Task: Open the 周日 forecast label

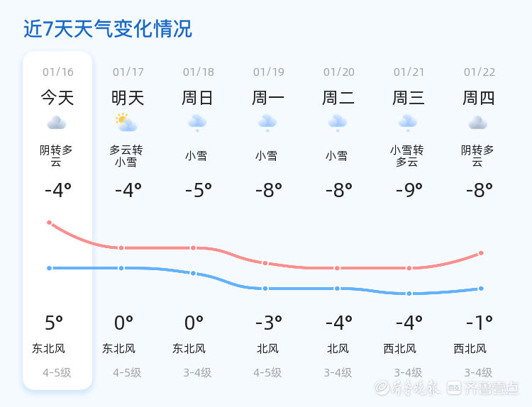Action: coord(198,97)
